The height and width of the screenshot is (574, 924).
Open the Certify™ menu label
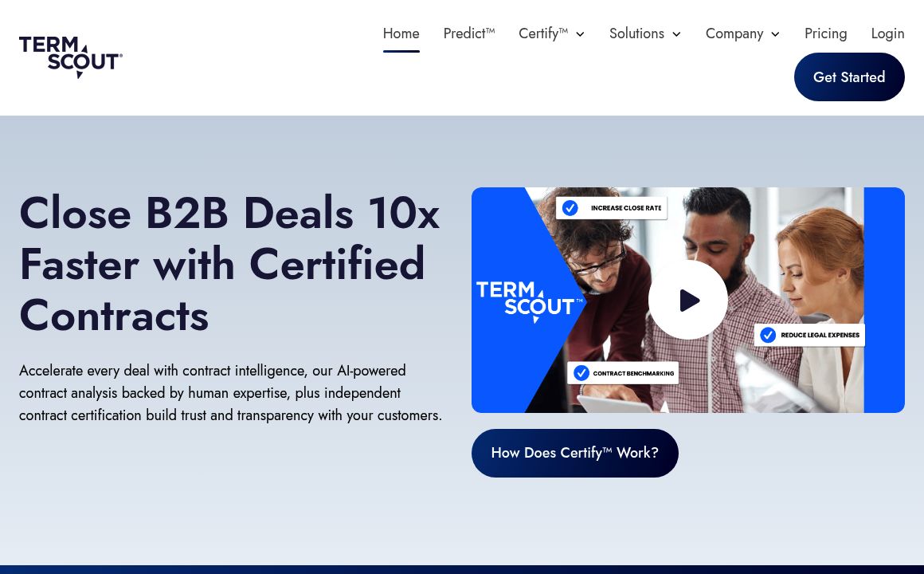click(542, 33)
